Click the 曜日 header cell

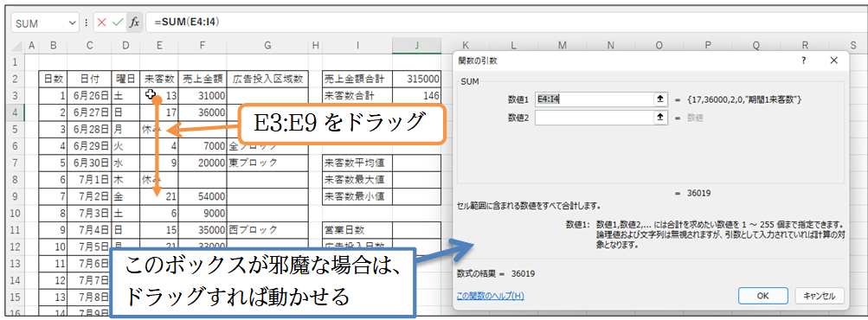pyautogui.click(x=125, y=80)
